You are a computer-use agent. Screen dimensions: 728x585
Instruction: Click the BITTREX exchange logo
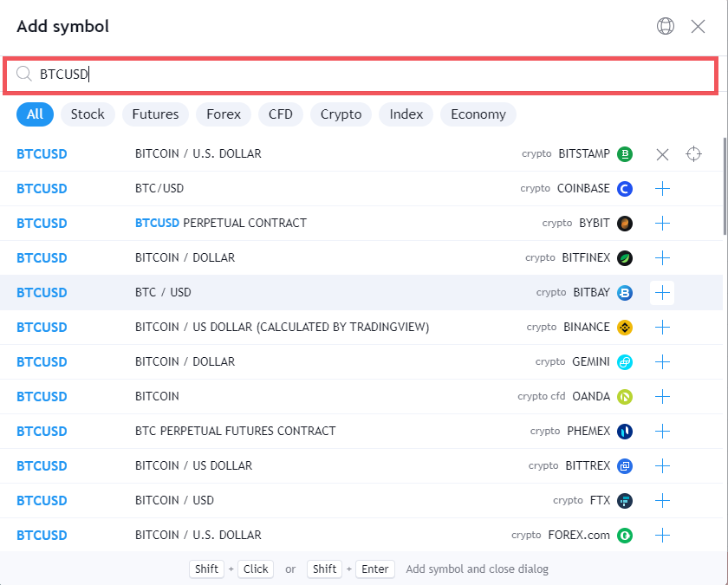[x=625, y=465]
